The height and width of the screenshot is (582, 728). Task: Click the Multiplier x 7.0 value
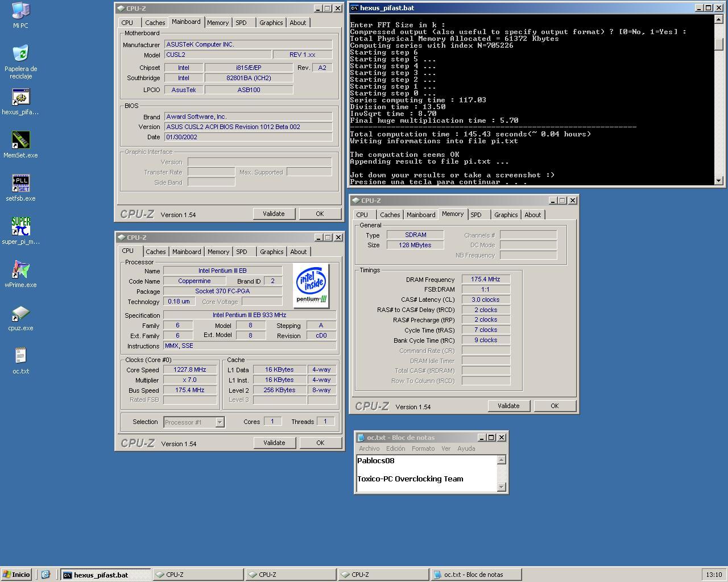(x=190, y=380)
